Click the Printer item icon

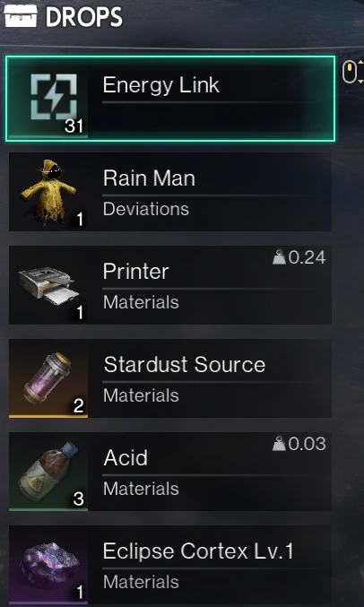[48, 286]
